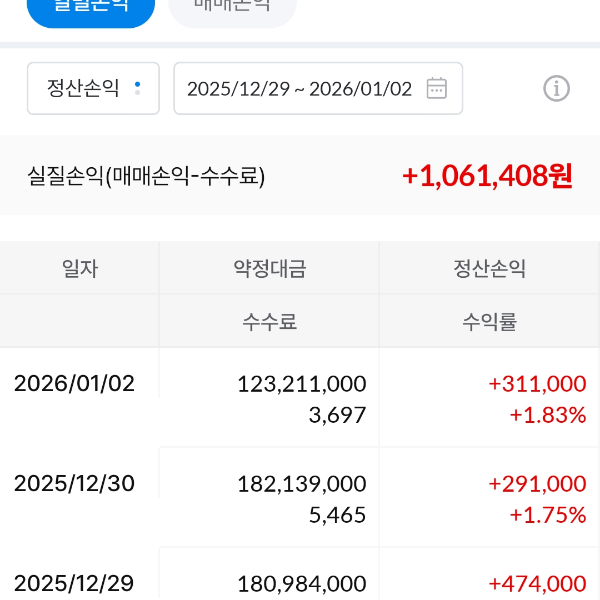Switch to the 일별손익 tab
The height and width of the screenshot is (600, 600).
point(91,8)
